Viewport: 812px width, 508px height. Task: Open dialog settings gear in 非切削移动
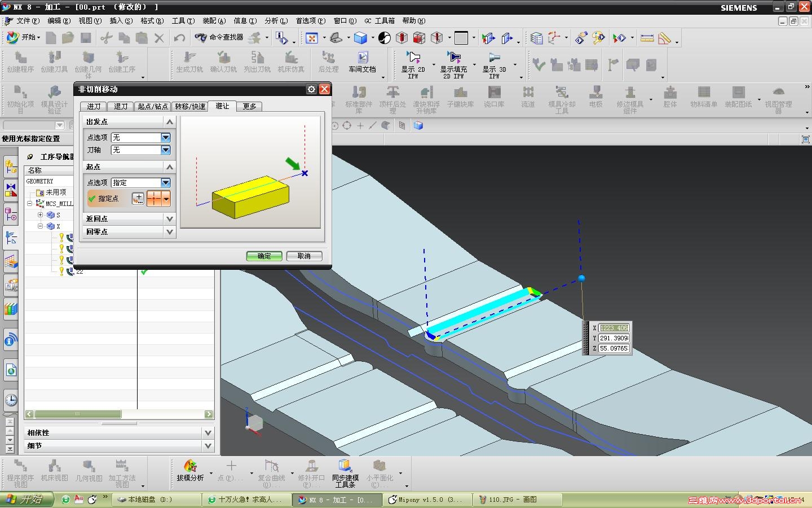click(311, 89)
